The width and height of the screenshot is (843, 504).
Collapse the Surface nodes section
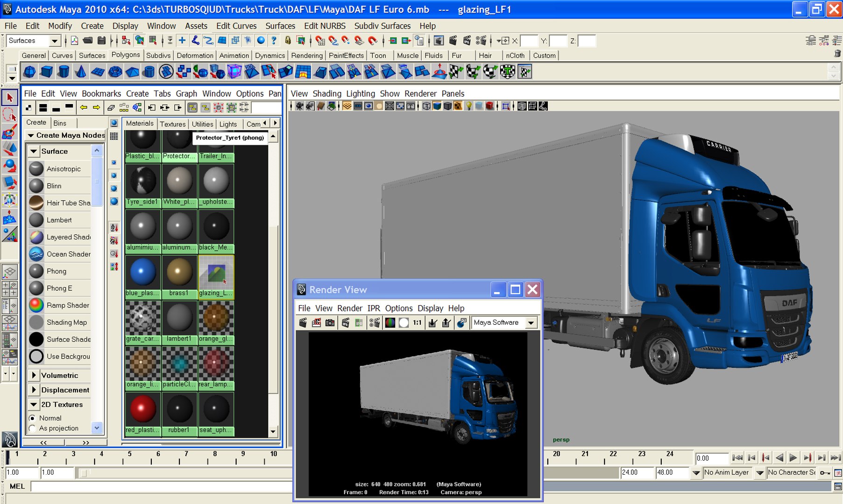34,151
